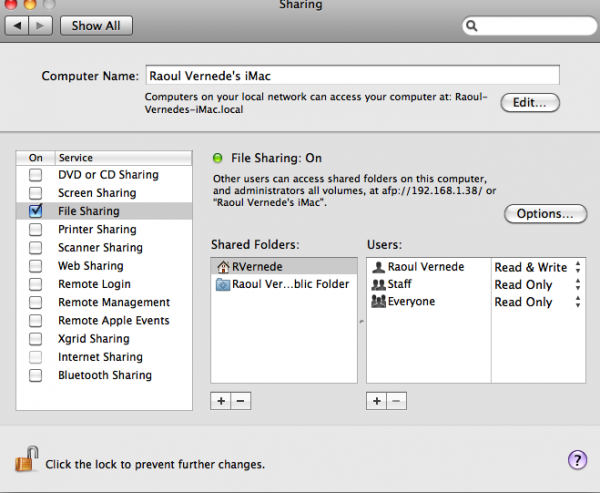Screen dimensions: 600x493
Task: Click the green File Sharing status indicator
Action: pyautogui.click(x=217, y=158)
